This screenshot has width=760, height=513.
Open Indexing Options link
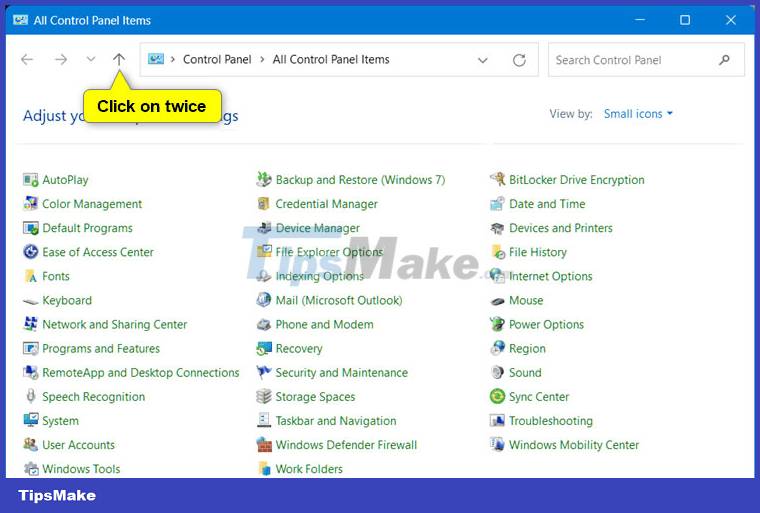(319, 276)
